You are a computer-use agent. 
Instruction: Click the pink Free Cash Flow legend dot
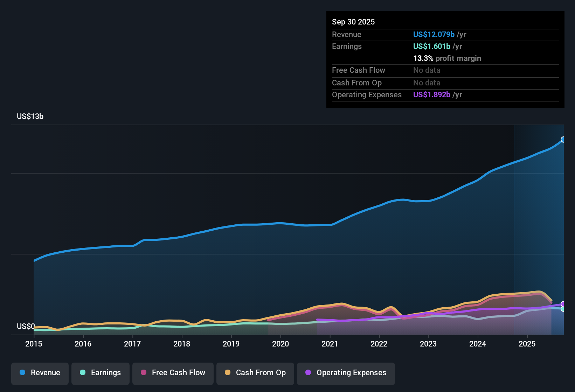point(144,373)
